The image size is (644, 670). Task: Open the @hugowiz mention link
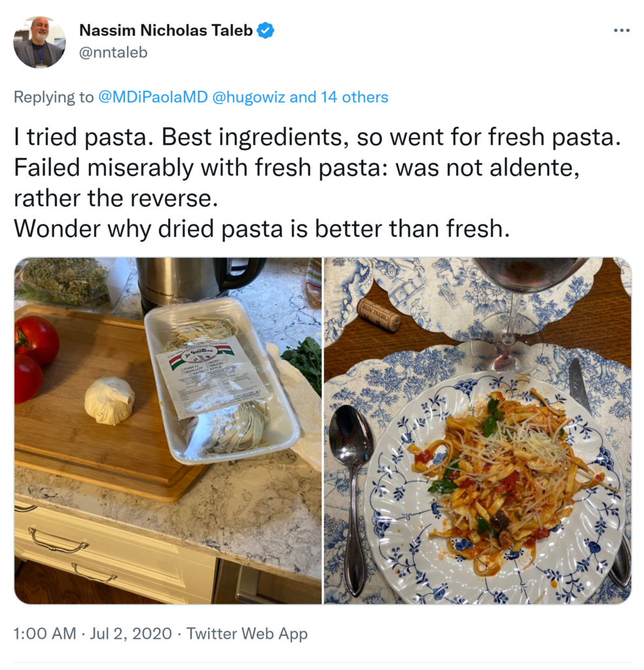(x=247, y=97)
